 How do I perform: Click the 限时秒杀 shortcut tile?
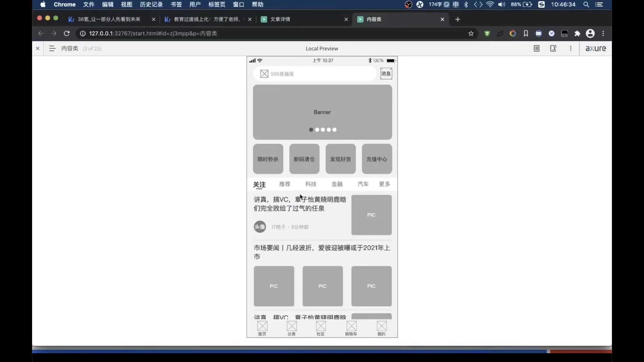(268, 159)
